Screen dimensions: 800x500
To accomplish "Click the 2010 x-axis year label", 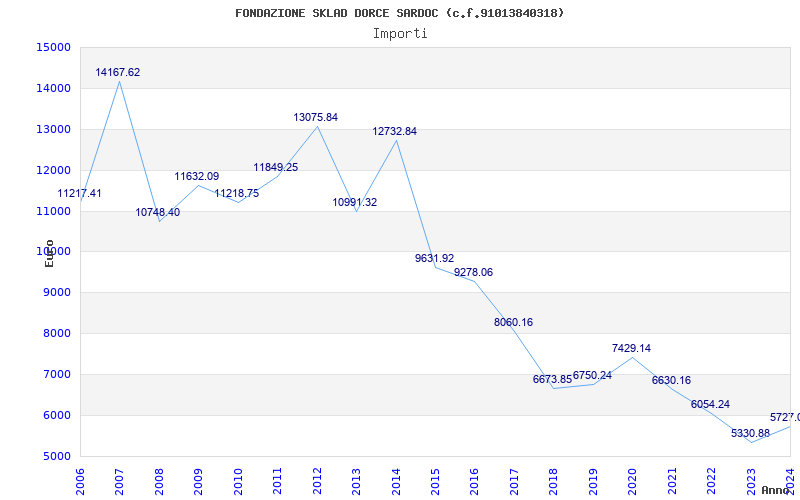I will (238, 481).
